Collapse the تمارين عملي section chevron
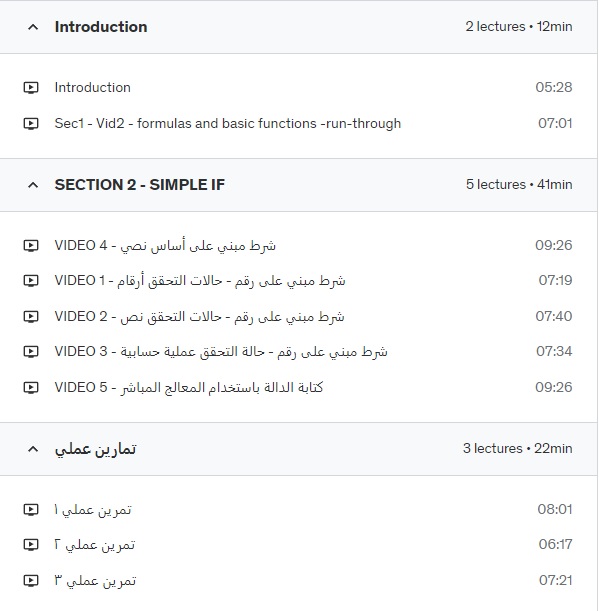The height and width of the screenshot is (611, 599). [33, 449]
